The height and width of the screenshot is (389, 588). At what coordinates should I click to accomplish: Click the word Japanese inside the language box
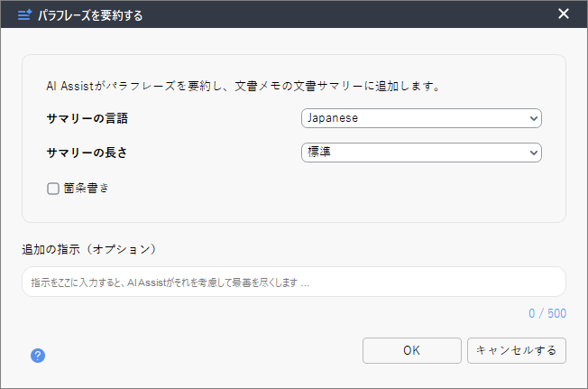click(x=333, y=118)
